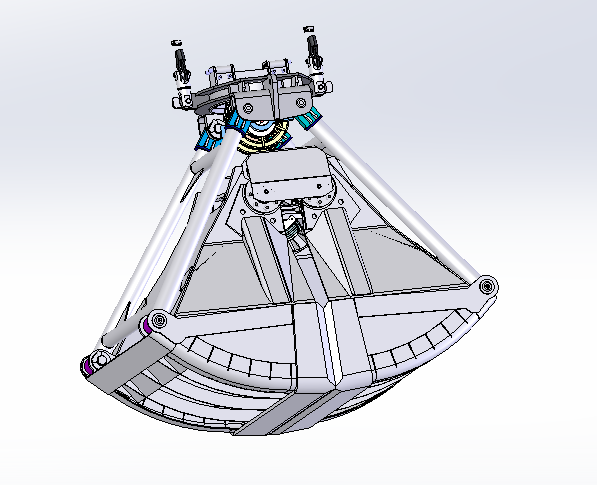
Task: Pick the purple bushing at the lower-left corner
Action: click(x=88, y=367)
